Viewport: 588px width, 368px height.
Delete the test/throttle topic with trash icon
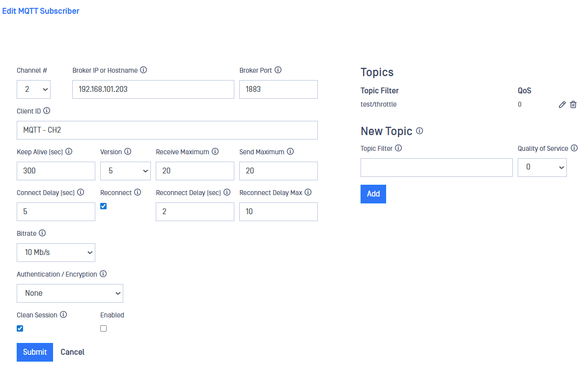tap(573, 105)
